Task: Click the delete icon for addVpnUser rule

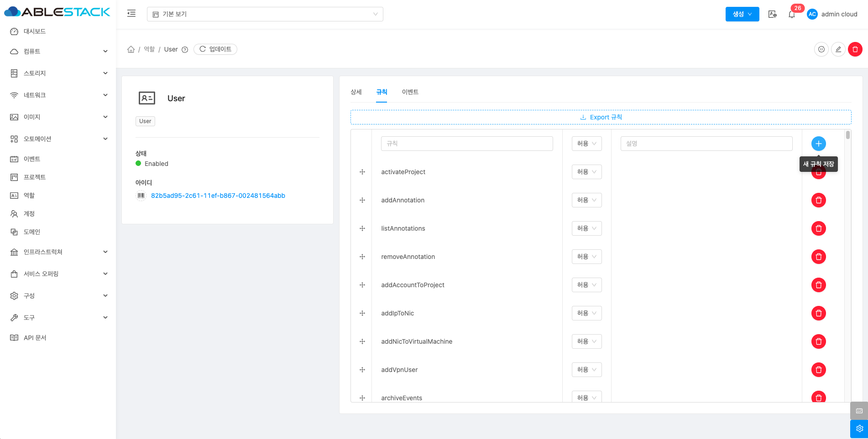Action: [x=818, y=370]
